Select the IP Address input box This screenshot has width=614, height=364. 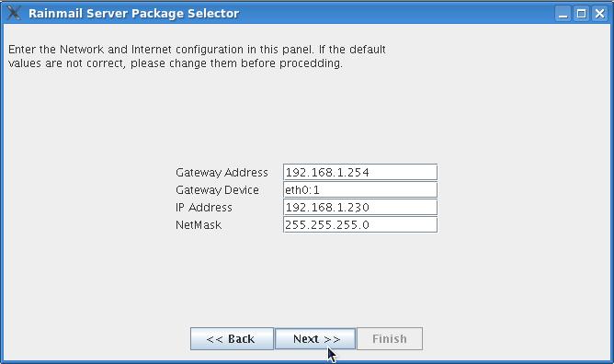(x=360, y=207)
